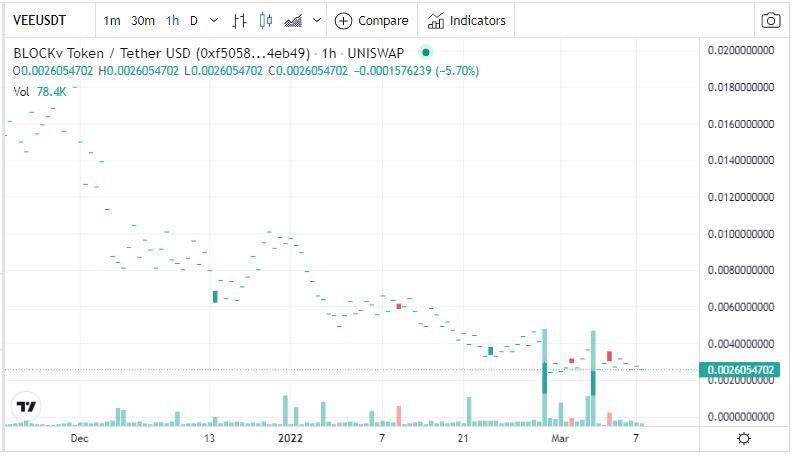This screenshot has height=459, width=793.
Task: Select the 1h timeframe
Action: (x=172, y=21)
